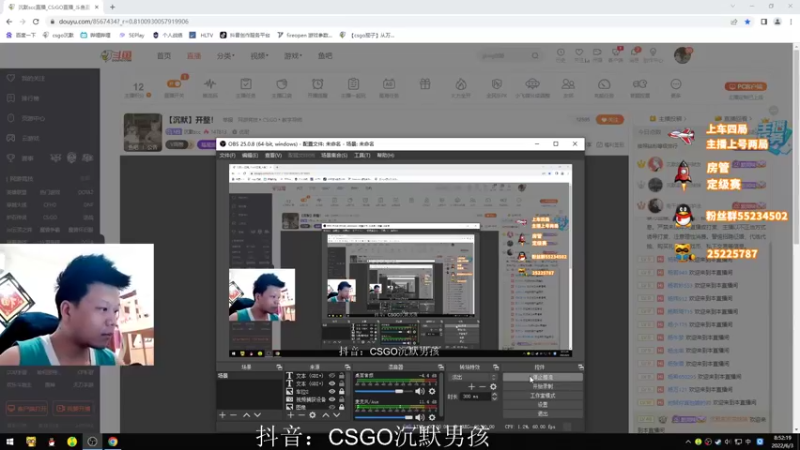Pop out the OBS scenes dock
Viewport: 800px width, 450px height.
279,367
